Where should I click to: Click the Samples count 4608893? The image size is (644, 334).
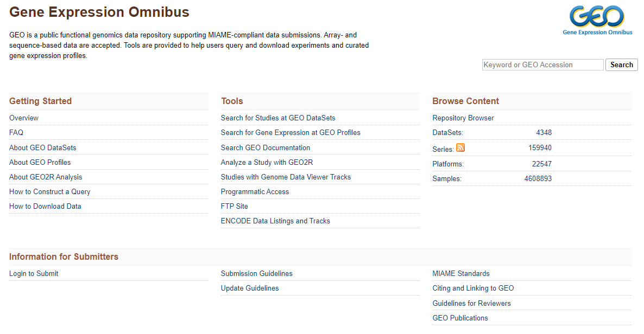tap(538, 179)
